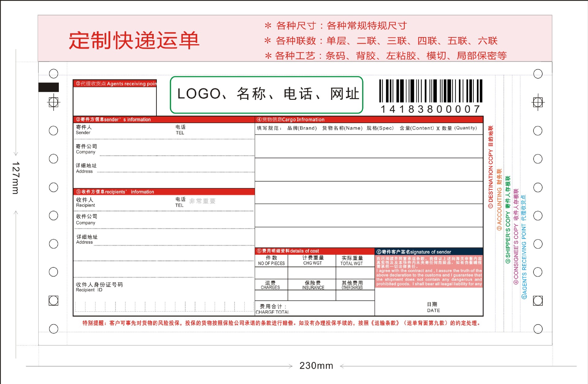
Task: Click the recipients' information section header
Action: tap(164, 192)
